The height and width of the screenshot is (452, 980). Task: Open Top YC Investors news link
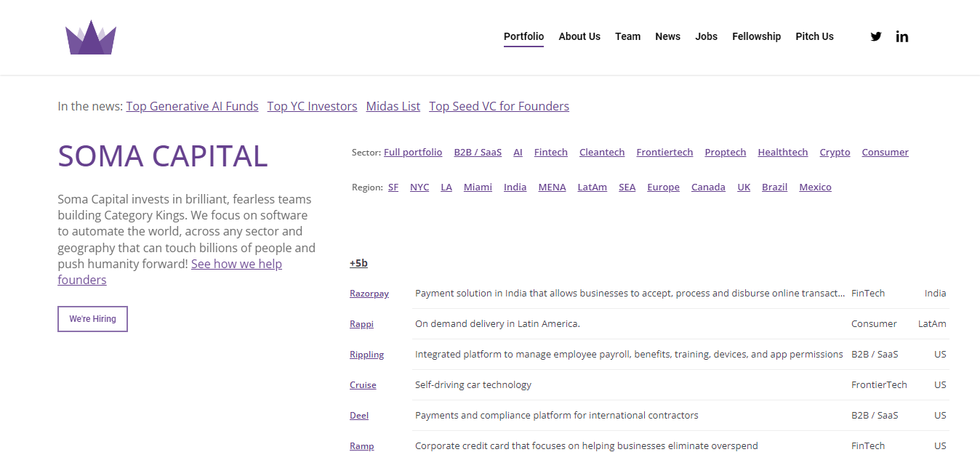point(313,106)
